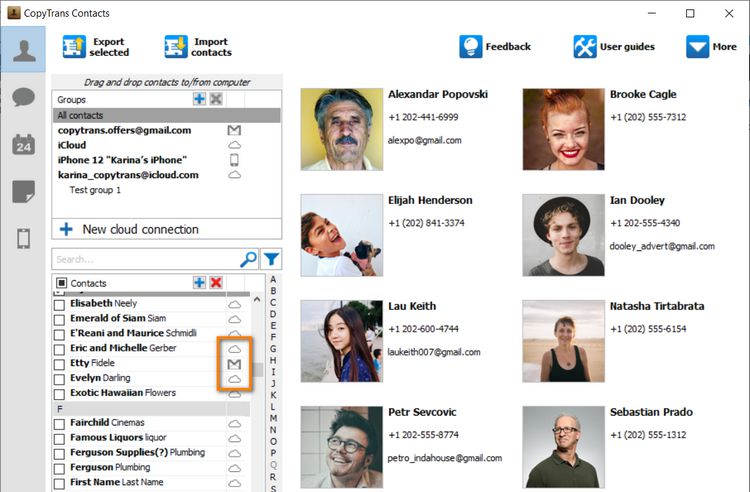
Task: Delete contact with the red X icon
Action: [x=216, y=283]
